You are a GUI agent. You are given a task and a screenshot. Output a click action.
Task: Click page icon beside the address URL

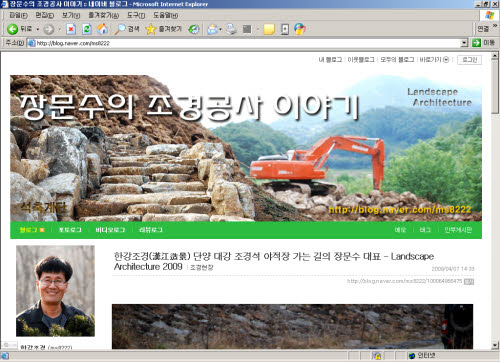[x=32, y=43]
